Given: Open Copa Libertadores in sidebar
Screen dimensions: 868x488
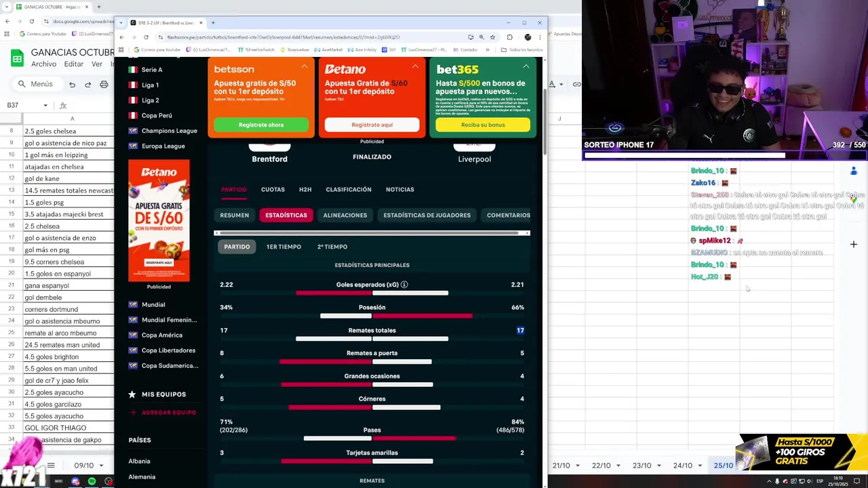Looking at the screenshot, I should pyautogui.click(x=162, y=350).
